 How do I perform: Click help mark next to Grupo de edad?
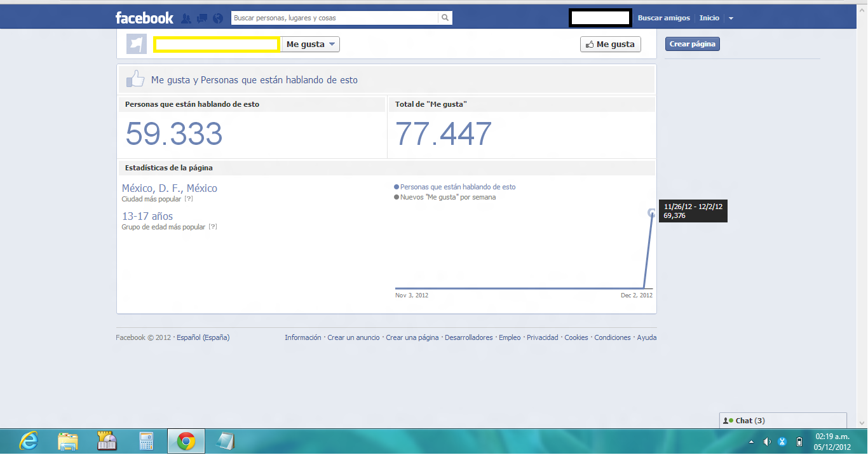[213, 227]
